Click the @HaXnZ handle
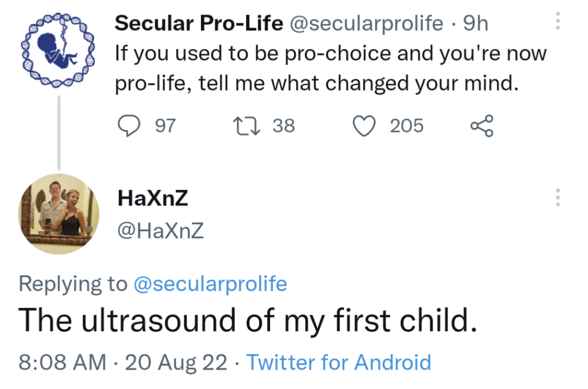Screen dimensions: 588x389 [x=160, y=231]
